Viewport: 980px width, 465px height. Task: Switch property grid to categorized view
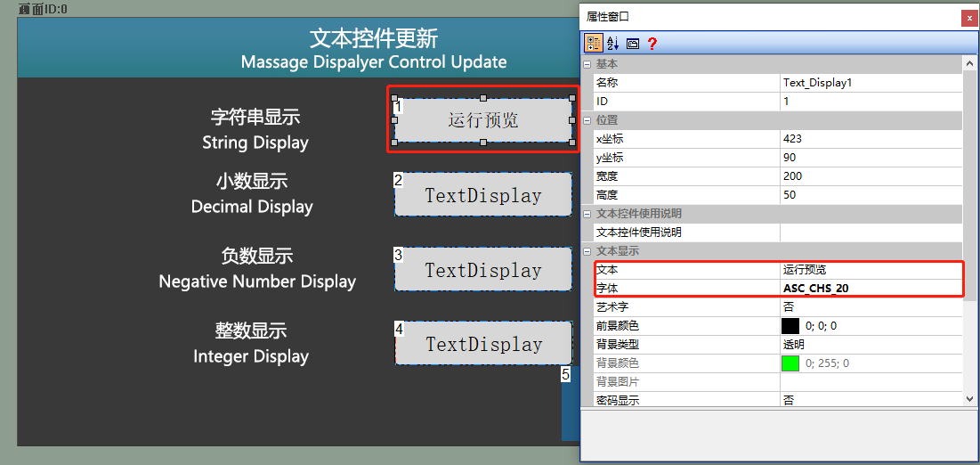pyautogui.click(x=593, y=43)
